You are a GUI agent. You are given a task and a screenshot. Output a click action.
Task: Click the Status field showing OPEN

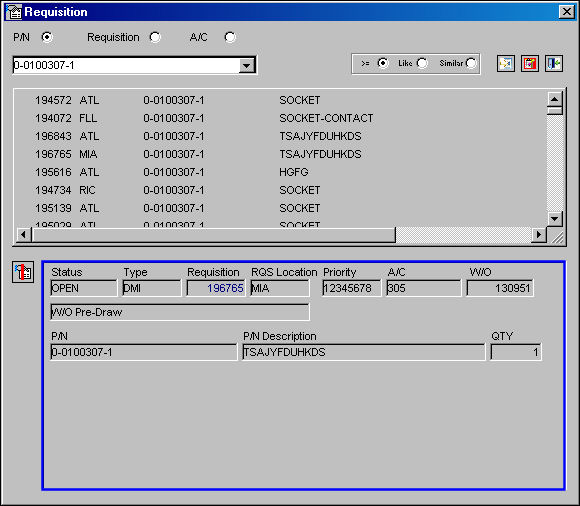tap(84, 288)
